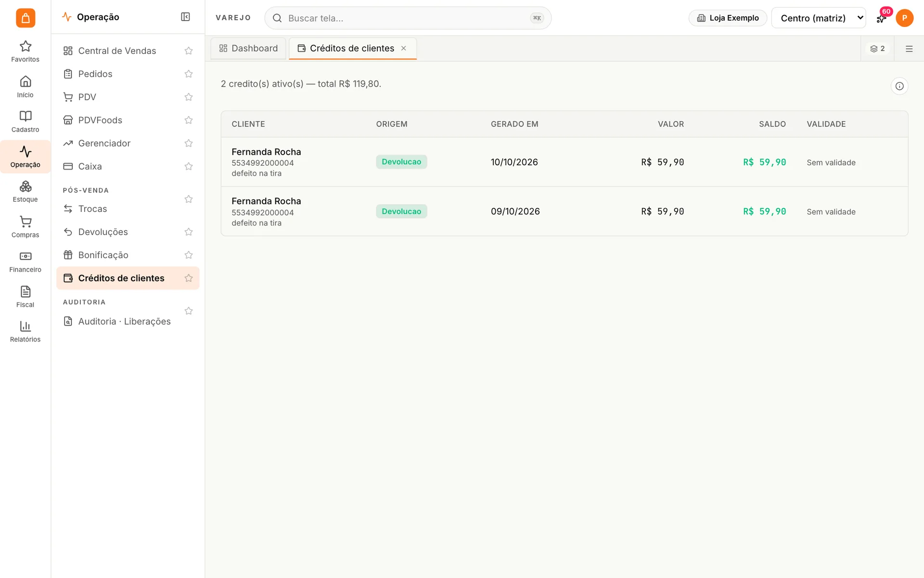
Task: Open Favoritos in the left rail
Action: pos(25,52)
